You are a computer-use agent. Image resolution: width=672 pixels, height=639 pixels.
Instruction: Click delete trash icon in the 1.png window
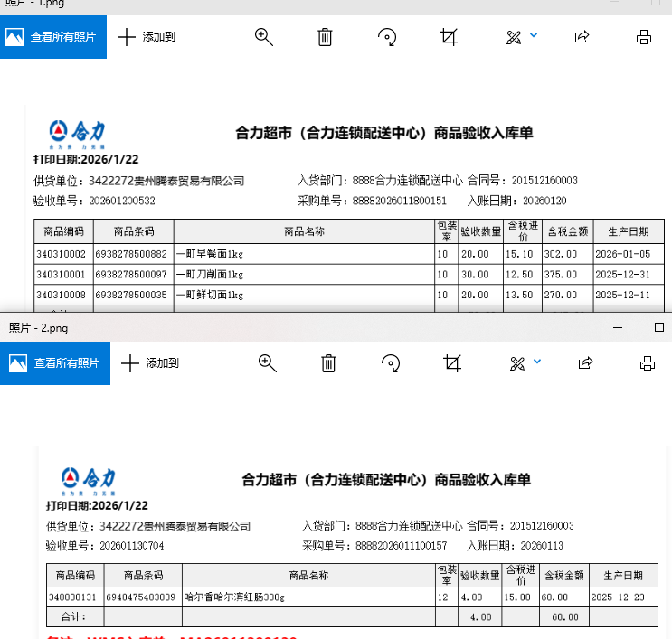[326, 37]
